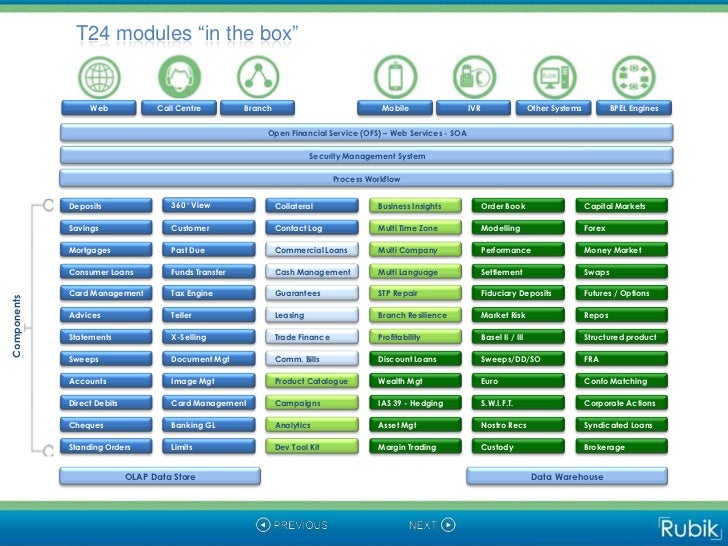
Task: Open the Tax Engine module
Action: pyautogui.click(x=209, y=293)
